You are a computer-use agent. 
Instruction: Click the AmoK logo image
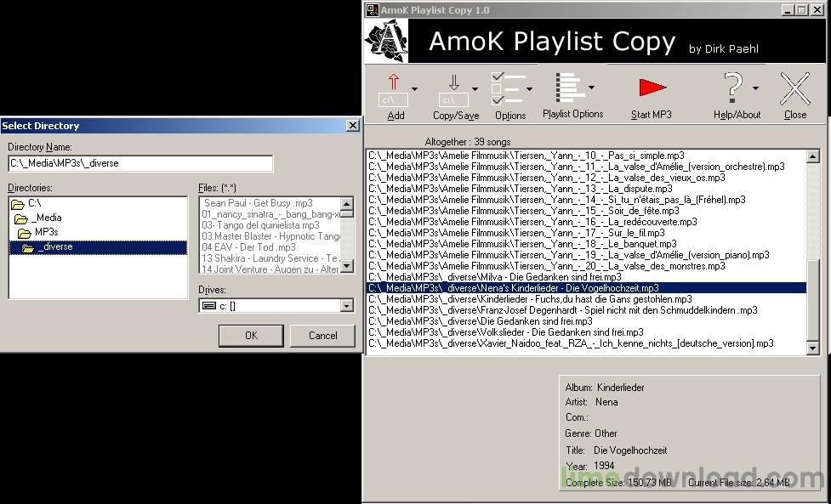pyautogui.click(x=387, y=42)
